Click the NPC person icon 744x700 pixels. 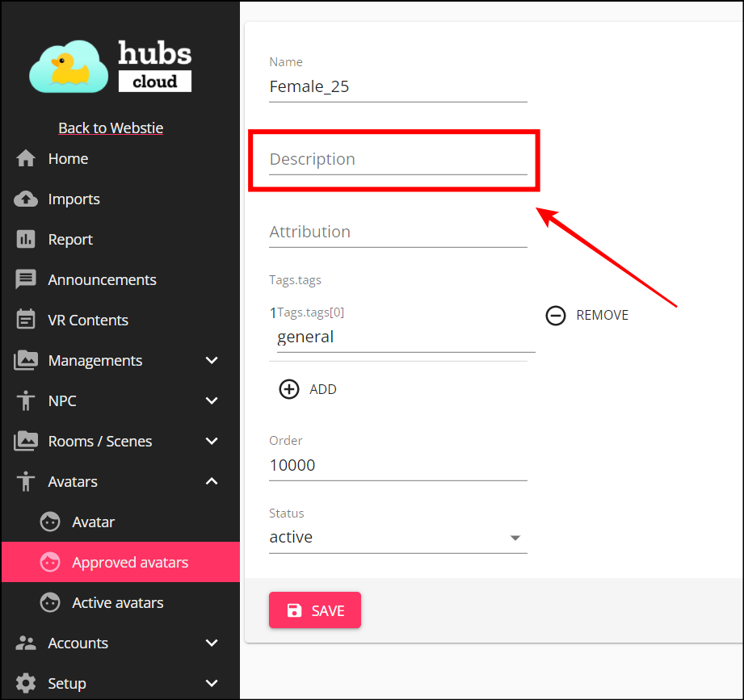click(26, 400)
